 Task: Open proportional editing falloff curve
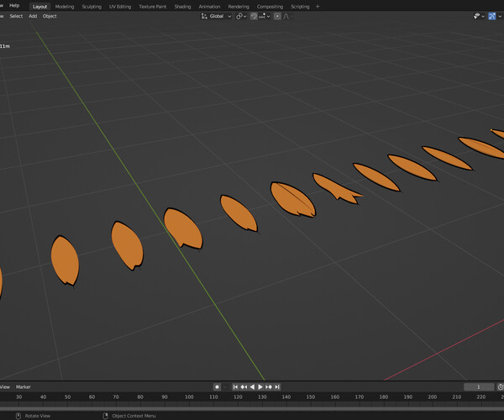tap(286, 16)
